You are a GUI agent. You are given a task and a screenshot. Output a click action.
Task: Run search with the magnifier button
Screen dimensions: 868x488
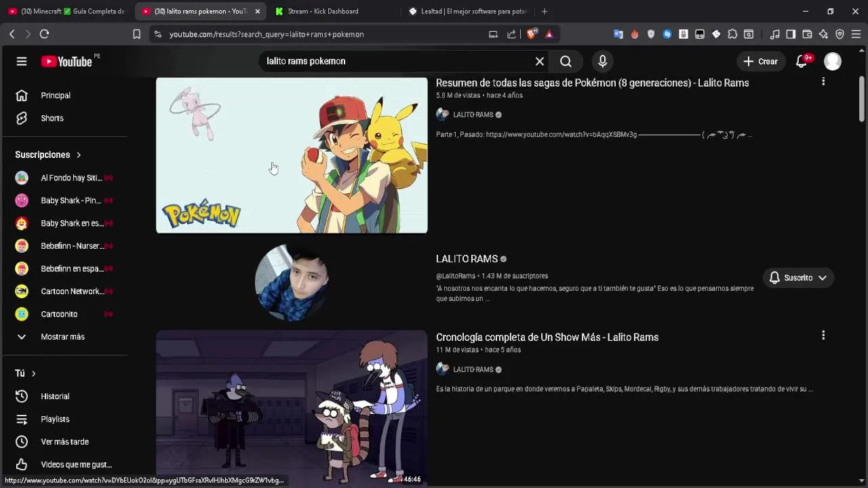click(566, 62)
